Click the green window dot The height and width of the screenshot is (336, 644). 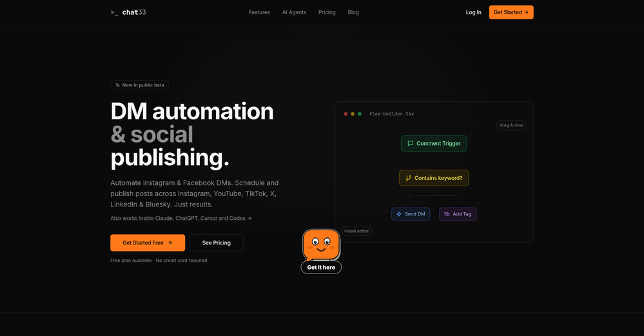click(x=359, y=114)
